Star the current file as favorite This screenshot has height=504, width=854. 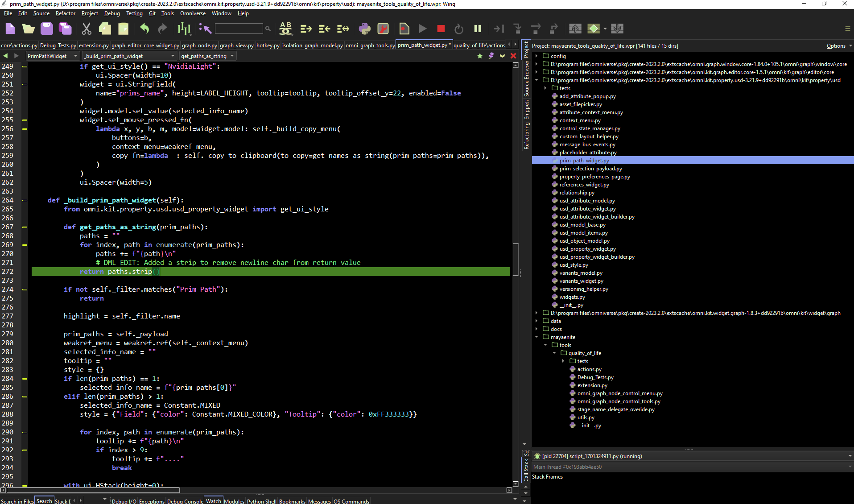[479, 56]
